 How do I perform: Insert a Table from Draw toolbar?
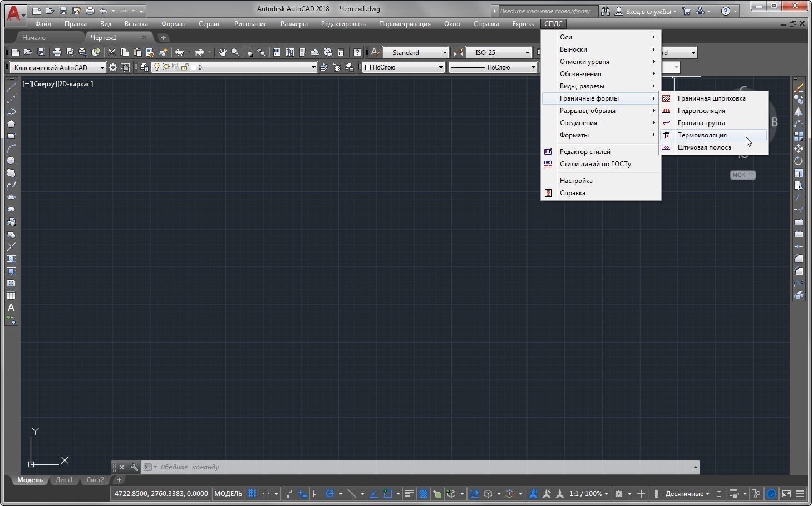coord(11,295)
